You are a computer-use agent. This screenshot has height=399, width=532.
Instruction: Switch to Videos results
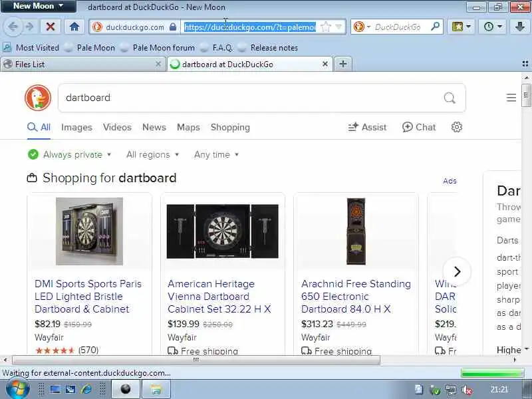117,127
